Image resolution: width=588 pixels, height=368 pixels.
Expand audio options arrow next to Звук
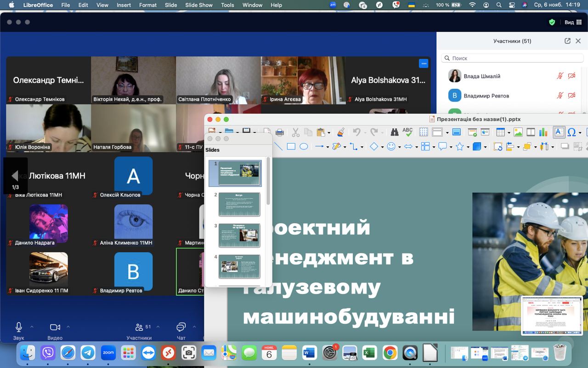(x=32, y=327)
